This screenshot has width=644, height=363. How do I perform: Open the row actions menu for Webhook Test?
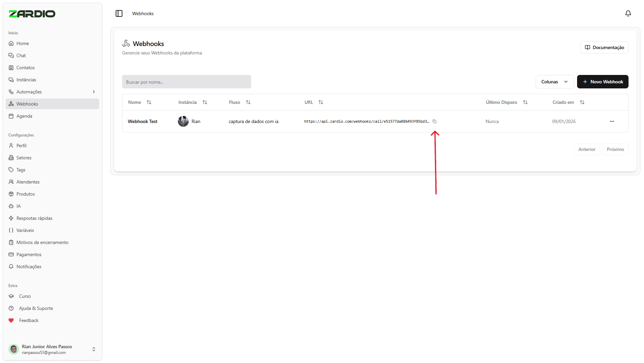(612, 121)
